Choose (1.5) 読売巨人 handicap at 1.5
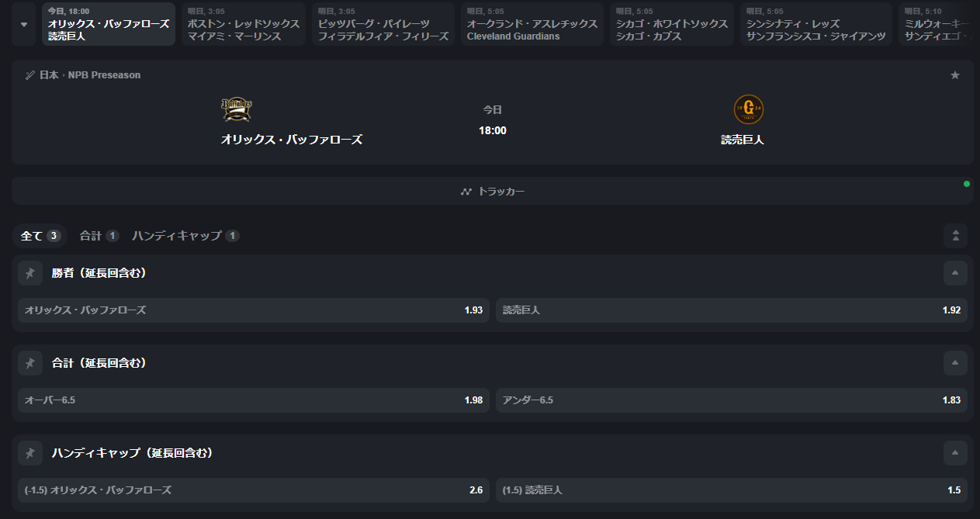 tap(732, 490)
